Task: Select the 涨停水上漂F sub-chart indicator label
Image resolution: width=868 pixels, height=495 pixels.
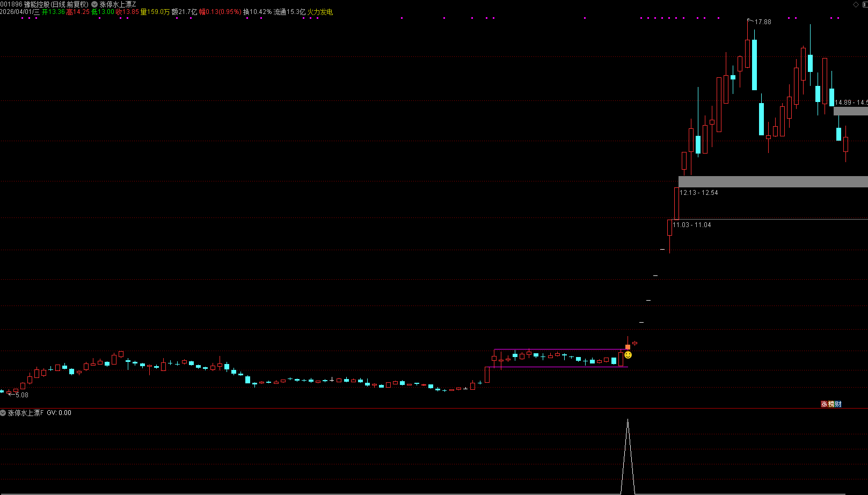Action: (25, 413)
